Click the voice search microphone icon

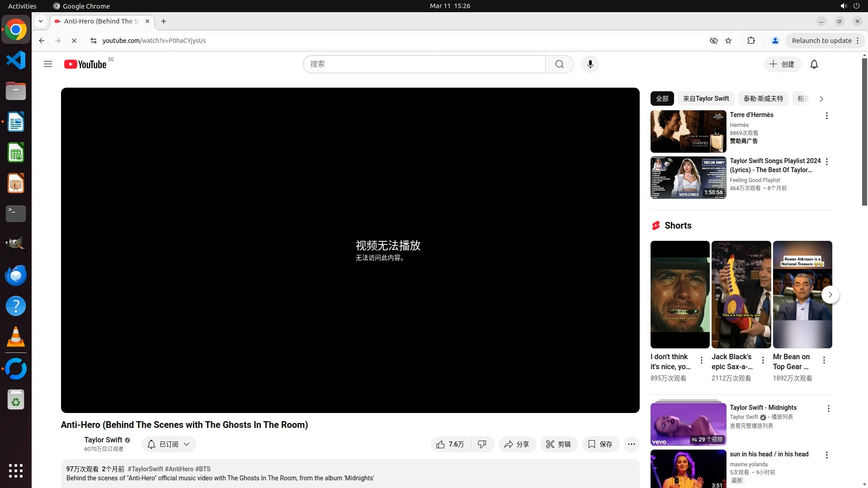(x=590, y=64)
